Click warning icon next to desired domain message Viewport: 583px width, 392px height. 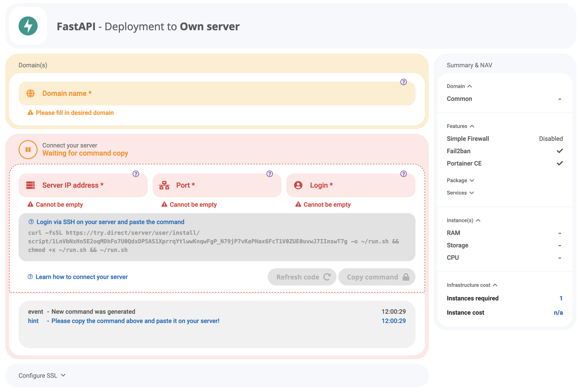pyautogui.click(x=30, y=113)
